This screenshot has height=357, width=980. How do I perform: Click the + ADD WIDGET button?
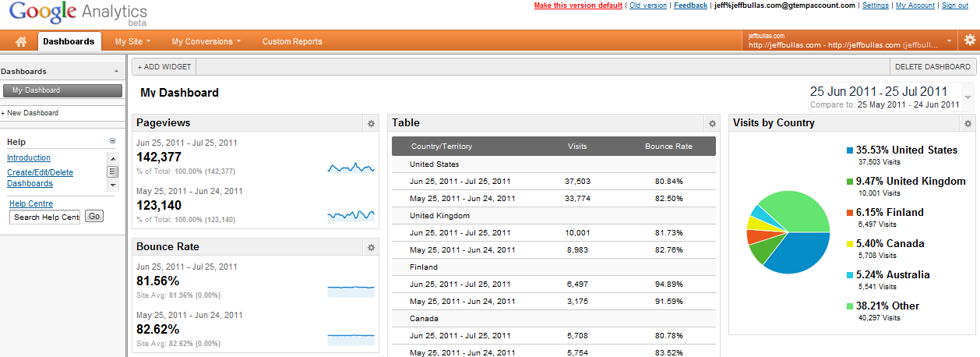pyautogui.click(x=164, y=67)
